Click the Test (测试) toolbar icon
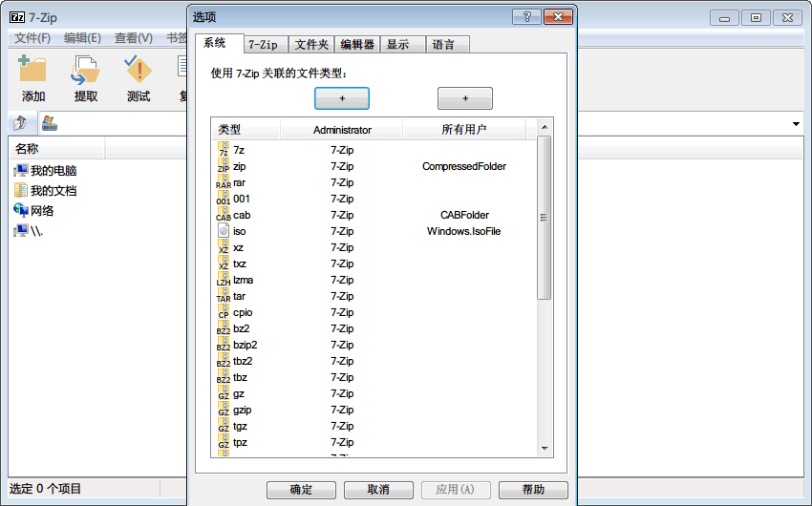The width and height of the screenshot is (812, 506). click(139, 72)
